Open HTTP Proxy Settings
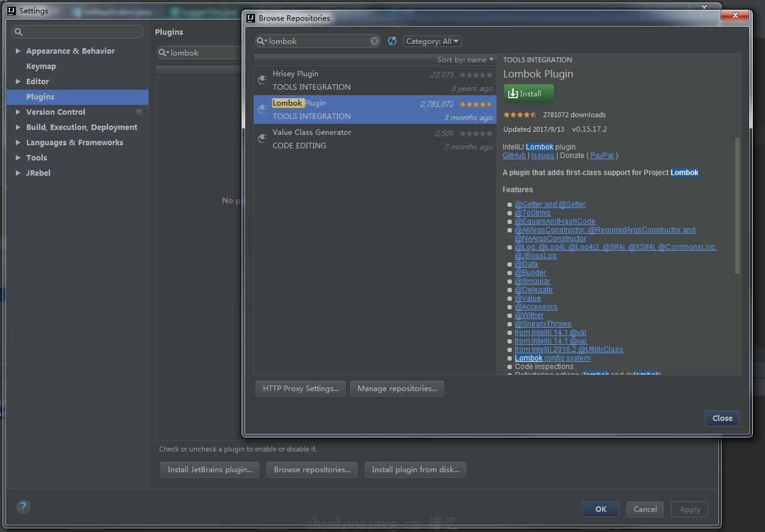765x532 pixels. point(301,389)
